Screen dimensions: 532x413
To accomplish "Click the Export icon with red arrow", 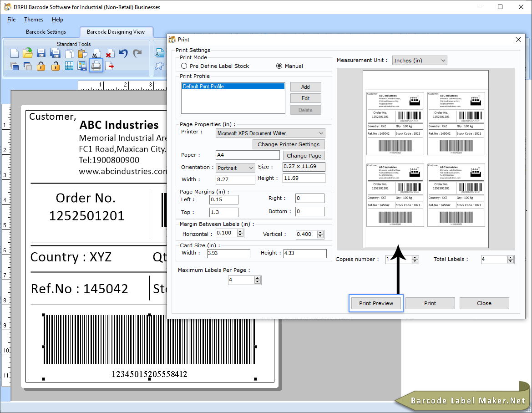I will [110, 66].
